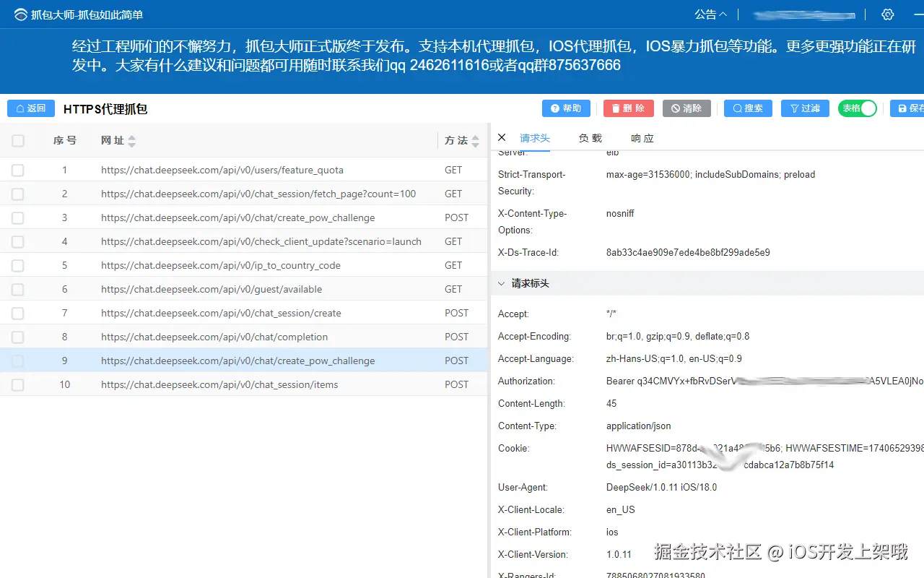
Task: Switch to the 负载 tab
Action: [x=590, y=138]
